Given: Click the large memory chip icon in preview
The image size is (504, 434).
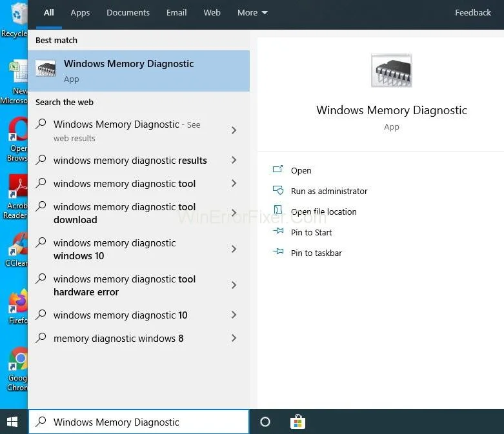Looking at the screenshot, I should [x=391, y=71].
